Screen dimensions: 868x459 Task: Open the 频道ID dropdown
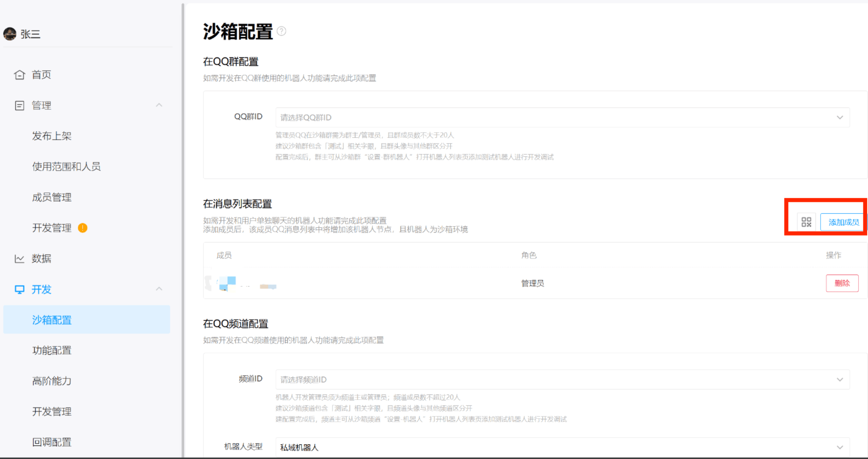[563, 380]
